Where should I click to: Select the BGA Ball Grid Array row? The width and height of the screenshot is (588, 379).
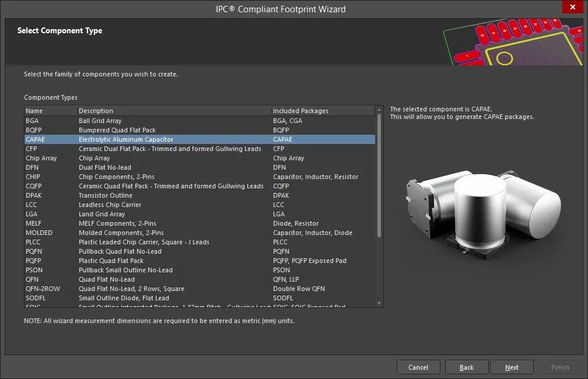pyautogui.click(x=200, y=121)
